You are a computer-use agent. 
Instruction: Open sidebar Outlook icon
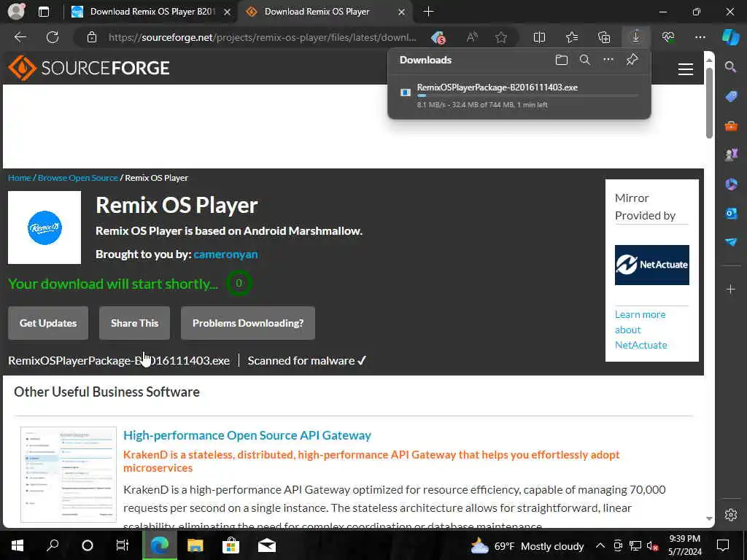tap(731, 214)
